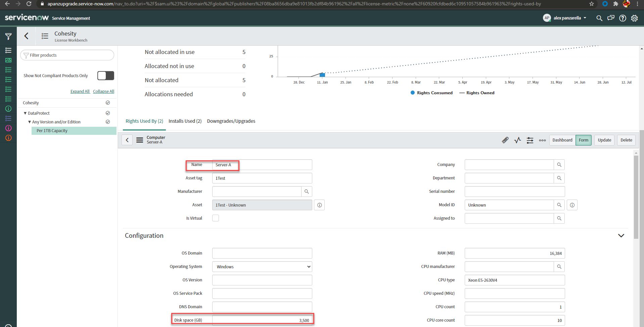Open the global search magnifier icon
Viewport: 644px width, 327px height.
599,18
